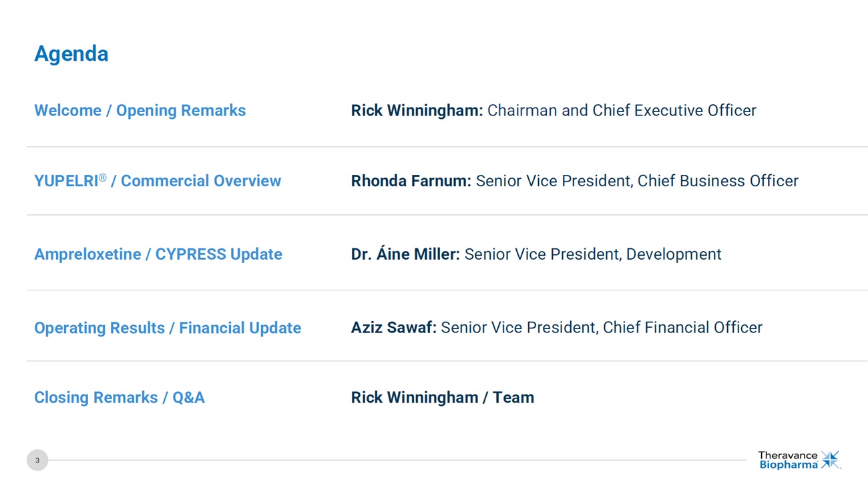Screen dimensions: 868x488
Task: Click the registered trademark symbol after YUPELRI
Action: (102, 178)
